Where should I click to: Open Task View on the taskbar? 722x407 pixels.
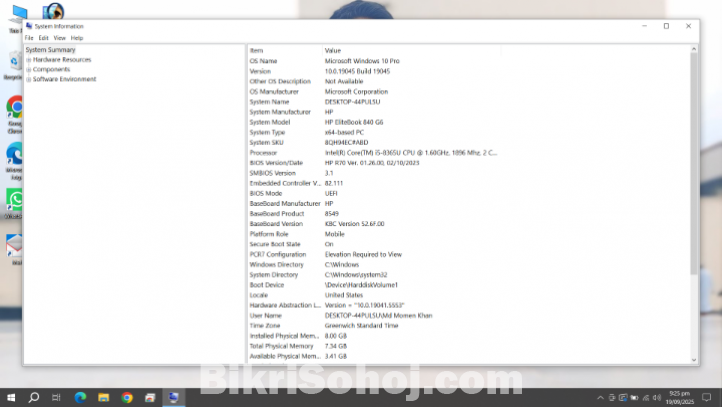tap(56, 397)
